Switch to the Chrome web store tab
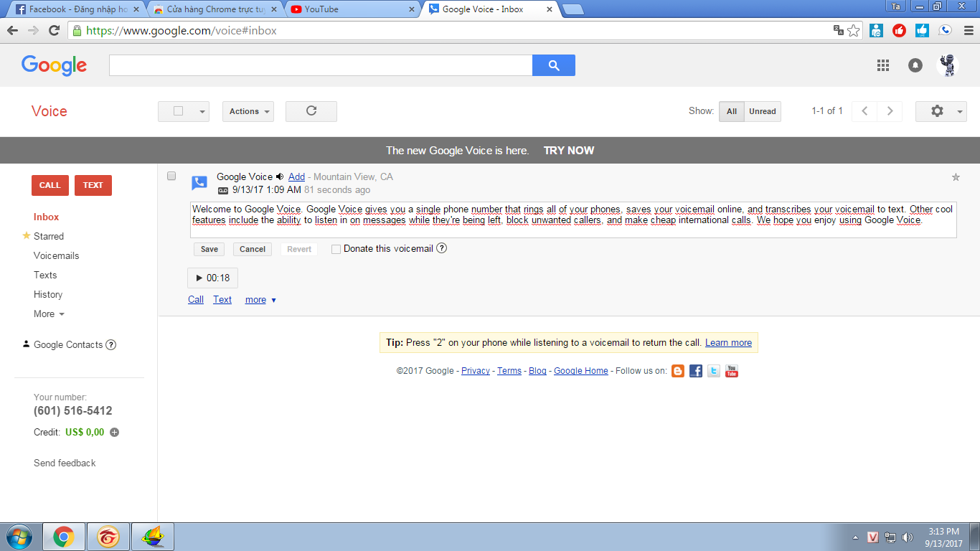Image resolution: width=980 pixels, height=551 pixels. [214, 9]
